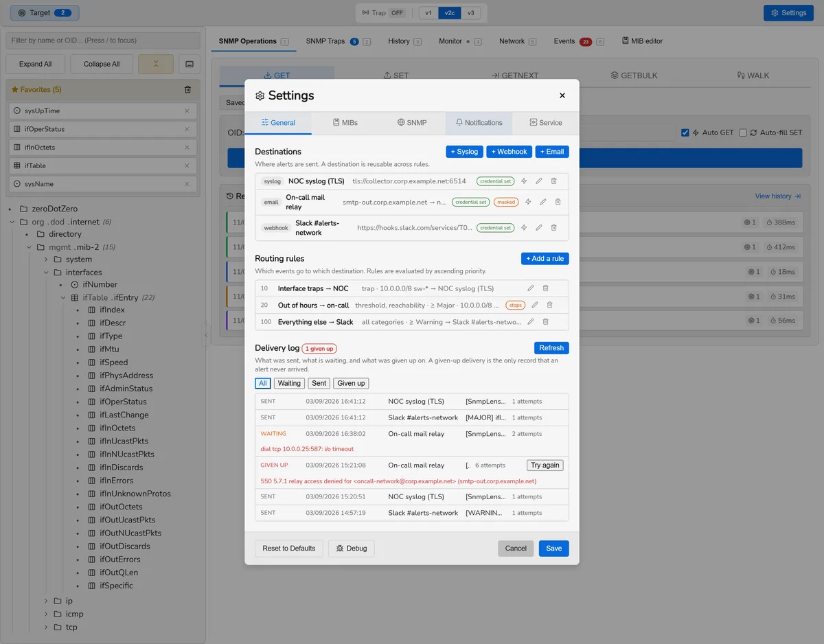Edit the On-call mail relay destination

[543, 202]
